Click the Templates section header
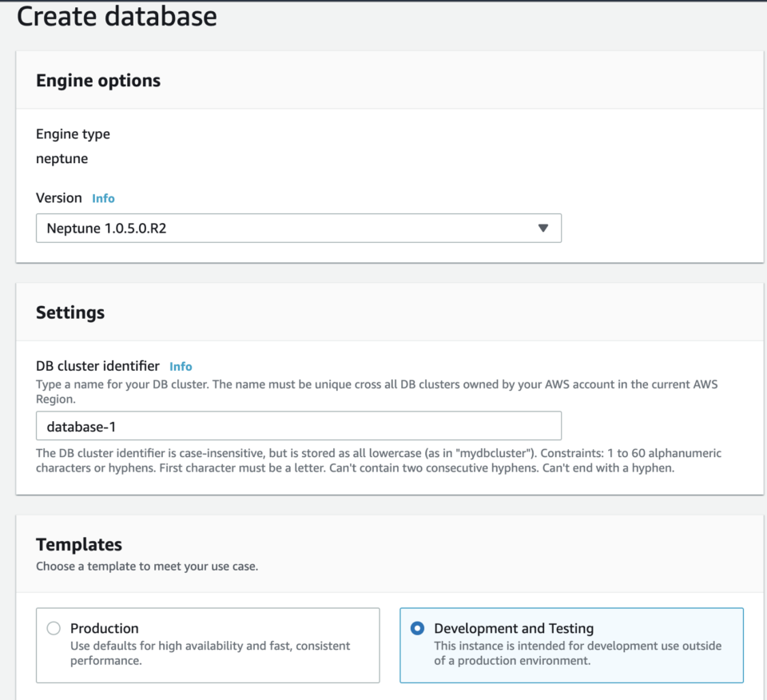 78,544
